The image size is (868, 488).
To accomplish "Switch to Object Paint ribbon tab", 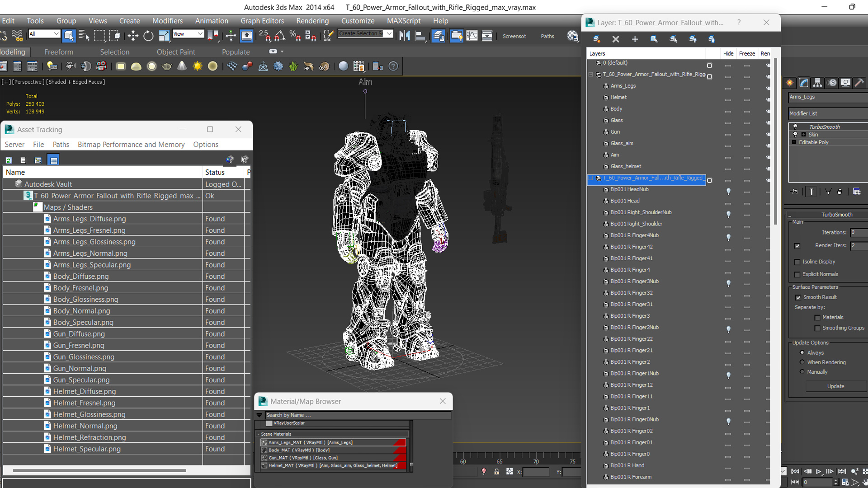I will 176,52.
